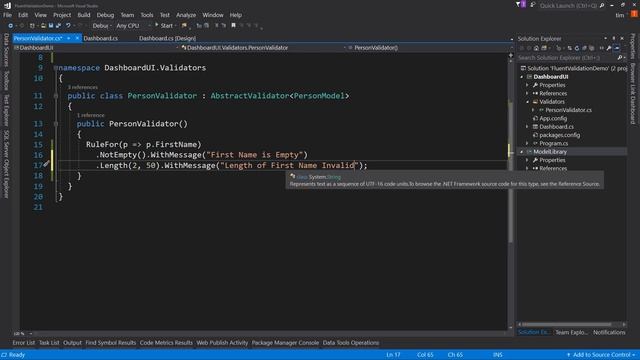Click the Solution Explorer horizontal scrollbar
This screenshot has height=360, width=640.
(x=567, y=324)
